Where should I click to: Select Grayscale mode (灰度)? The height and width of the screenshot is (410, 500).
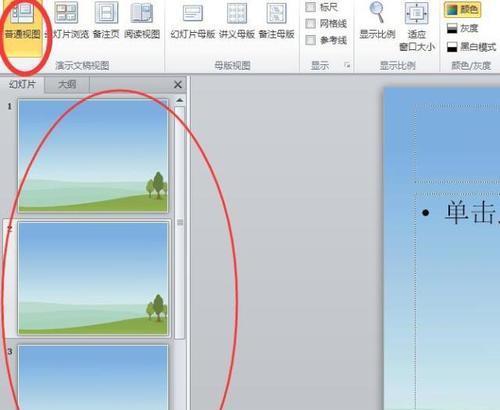click(x=463, y=28)
